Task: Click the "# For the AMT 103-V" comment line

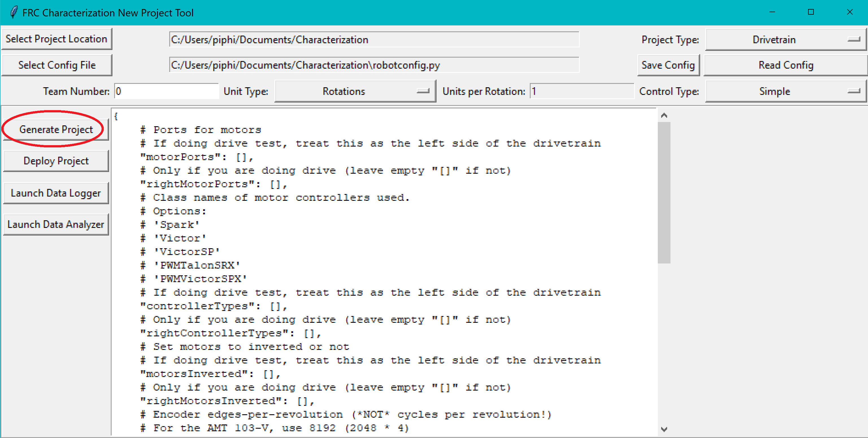Action: [275, 428]
